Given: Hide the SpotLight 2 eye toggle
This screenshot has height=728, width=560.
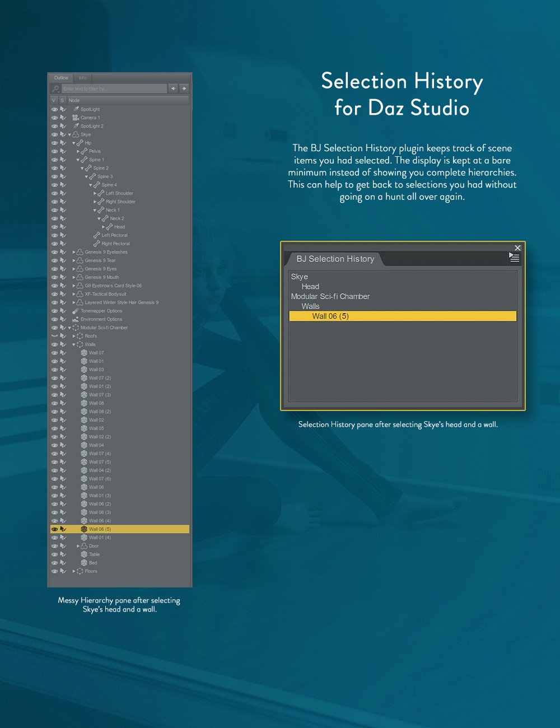Looking at the screenshot, I should (54, 126).
